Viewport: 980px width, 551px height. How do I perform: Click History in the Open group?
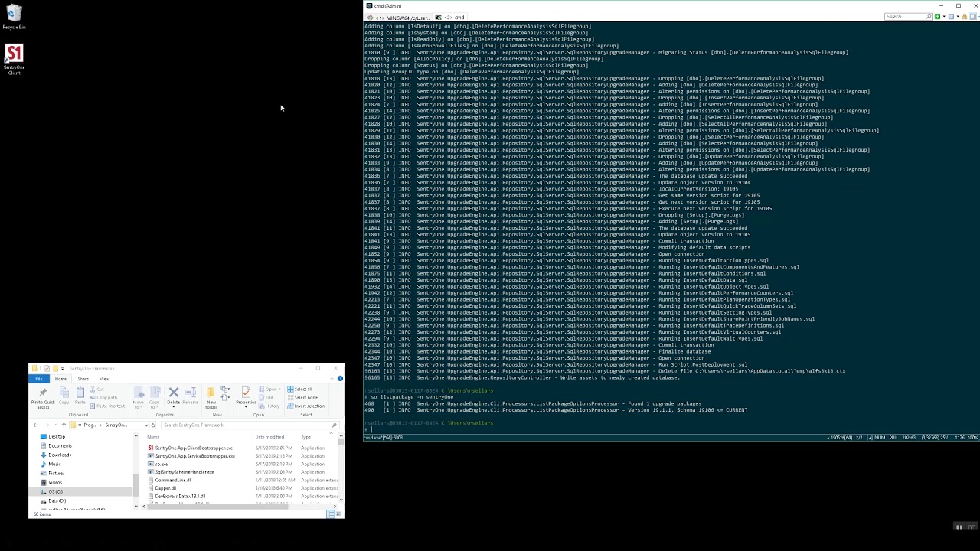(x=268, y=406)
